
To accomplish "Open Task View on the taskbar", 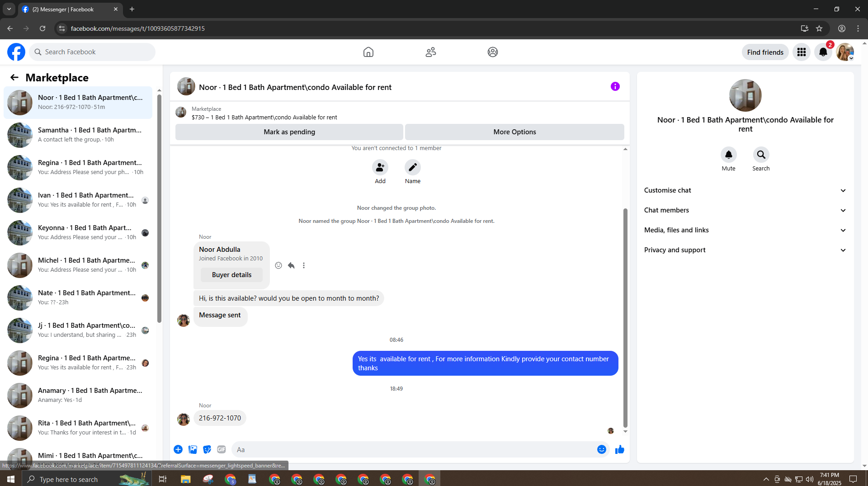I will click(163, 479).
